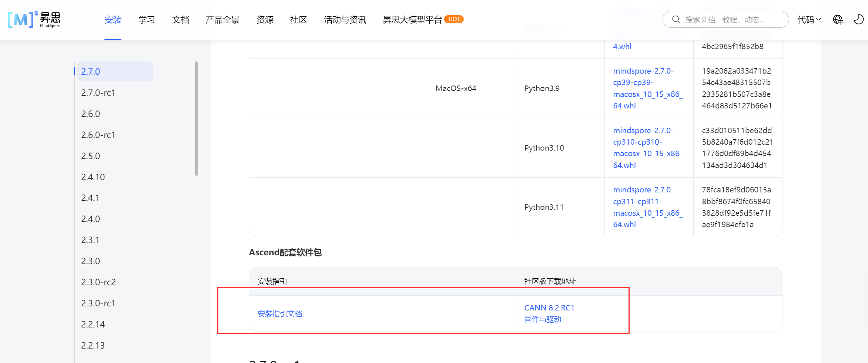Open the MindSpore logo homepage
Image resolution: width=868 pixels, height=363 pixels.
tap(34, 20)
